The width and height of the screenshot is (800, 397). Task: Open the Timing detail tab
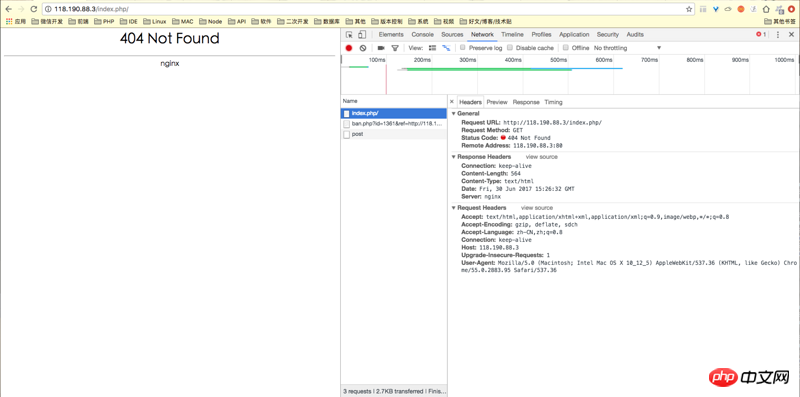pyautogui.click(x=553, y=102)
